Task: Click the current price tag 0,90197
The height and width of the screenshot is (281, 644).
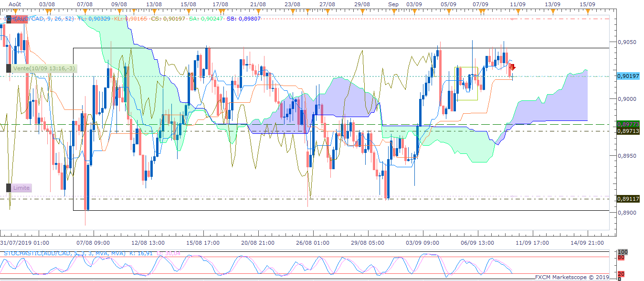Action: click(x=628, y=76)
